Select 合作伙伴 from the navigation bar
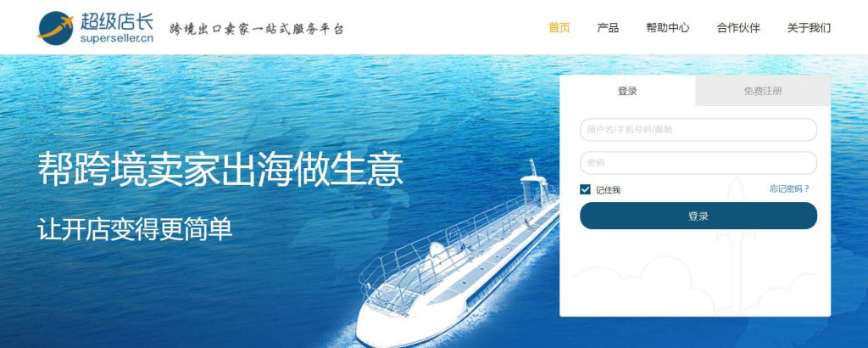 738,28
